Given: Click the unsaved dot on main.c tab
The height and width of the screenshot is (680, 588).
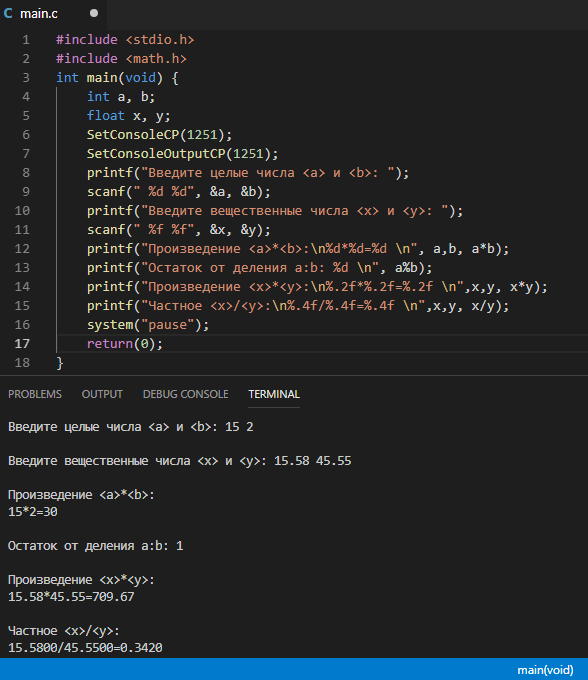Looking at the screenshot, I should point(94,13).
